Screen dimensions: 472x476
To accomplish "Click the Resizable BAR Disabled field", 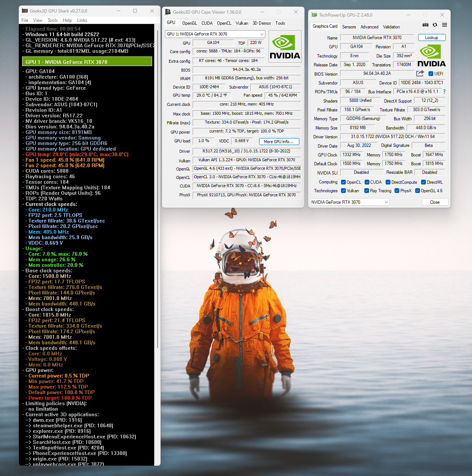I will [x=430, y=172].
